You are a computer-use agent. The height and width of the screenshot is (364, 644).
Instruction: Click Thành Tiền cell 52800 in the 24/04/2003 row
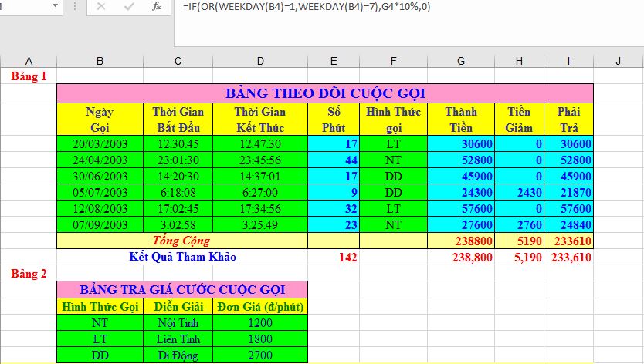coord(461,160)
